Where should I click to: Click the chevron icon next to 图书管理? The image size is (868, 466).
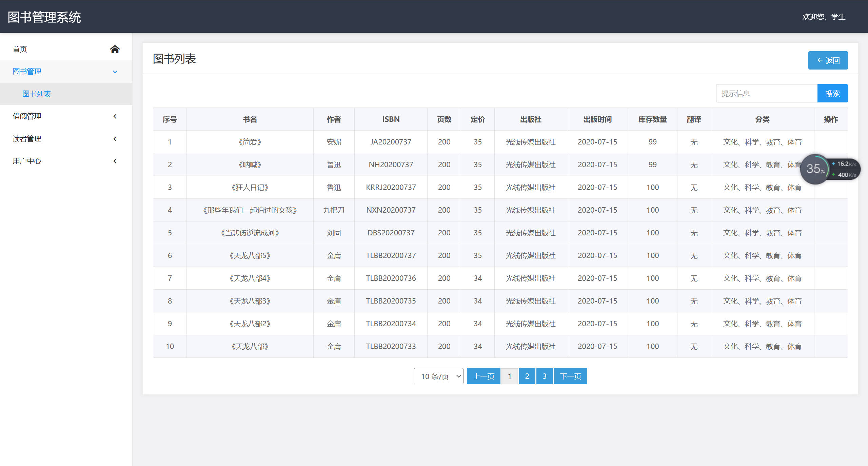pyautogui.click(x=115, y=72)
